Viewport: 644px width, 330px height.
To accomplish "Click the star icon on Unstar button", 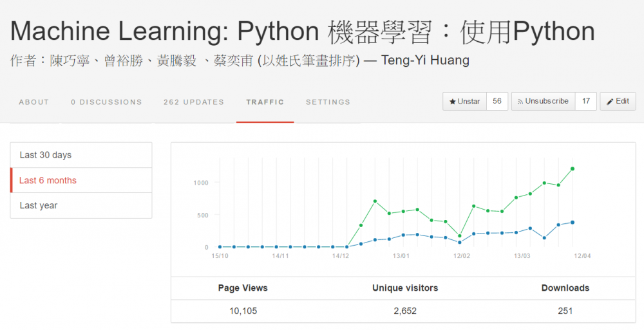I will 452,102.
